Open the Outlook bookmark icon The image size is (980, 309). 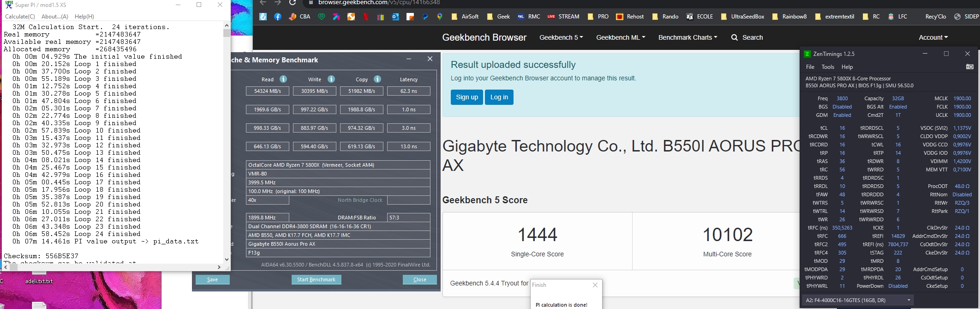(x=395, y=17)
